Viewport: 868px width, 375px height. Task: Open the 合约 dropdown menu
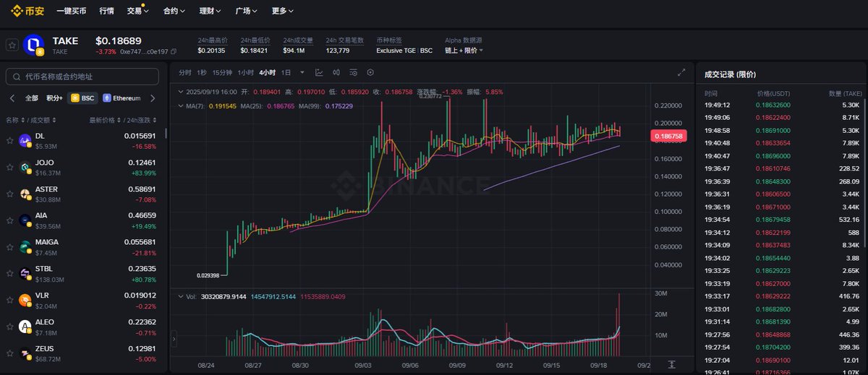pos(174,11)
